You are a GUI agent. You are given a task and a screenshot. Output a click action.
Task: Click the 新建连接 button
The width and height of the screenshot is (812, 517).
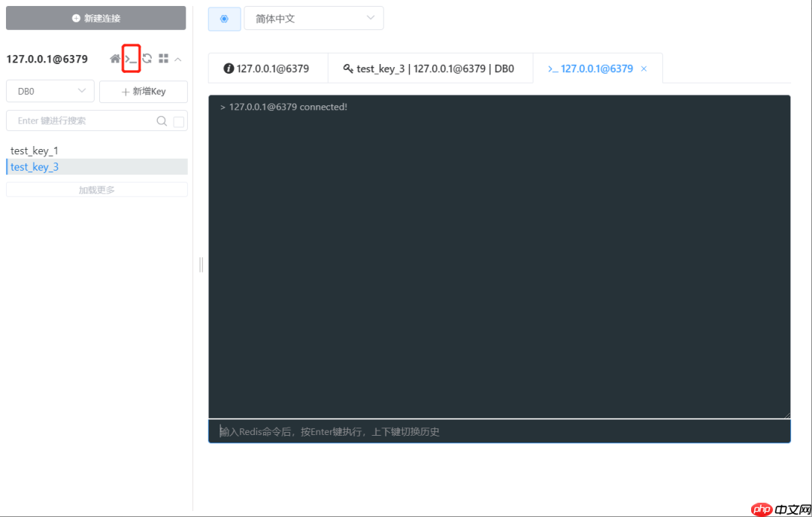[95, 17]
